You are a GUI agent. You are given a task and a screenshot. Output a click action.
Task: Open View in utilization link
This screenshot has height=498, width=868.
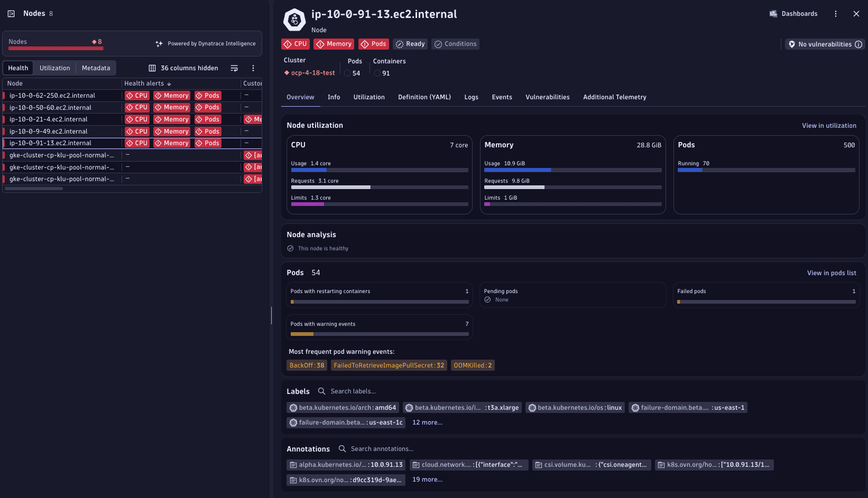click(829, 126)
